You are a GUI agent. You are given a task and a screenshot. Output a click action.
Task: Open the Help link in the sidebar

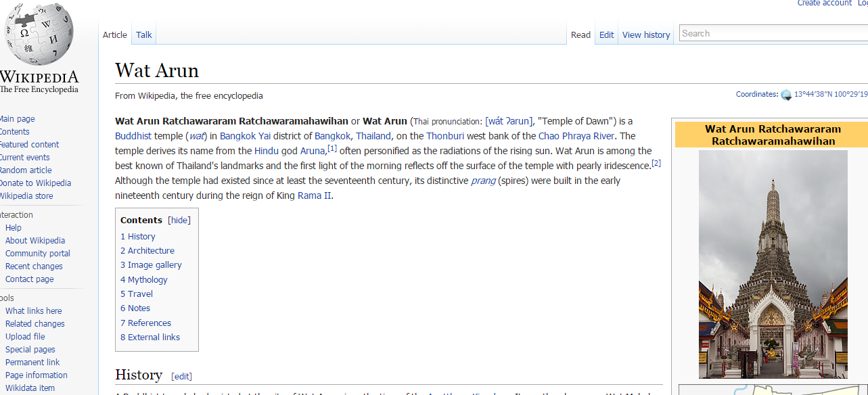[x=14, y=228]
